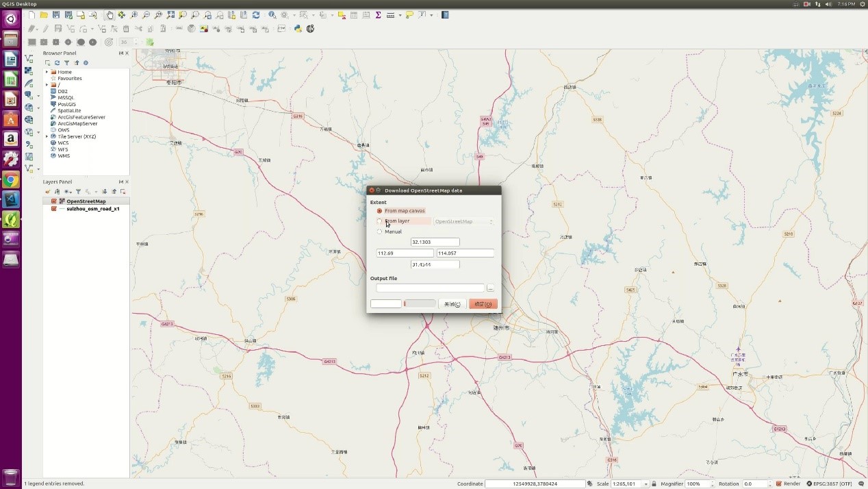Click the Save Project toolbar icon

tap(56, 15)
